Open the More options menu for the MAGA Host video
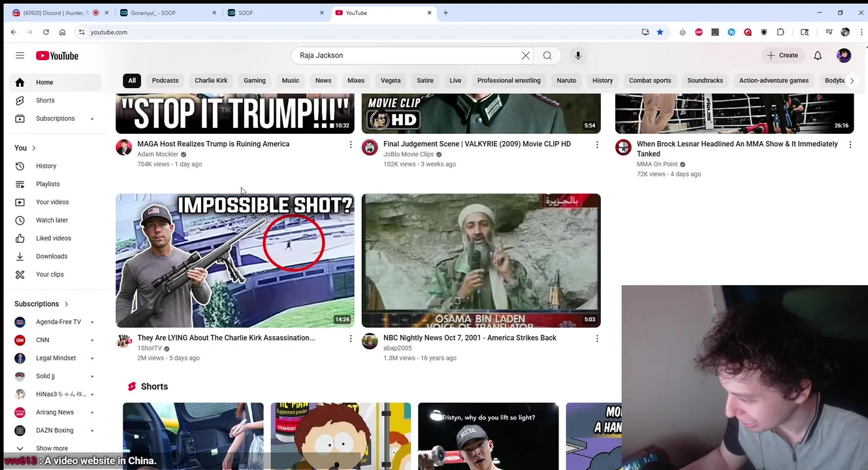The width and height of the screenshot is (868, 470). (351, 144)
